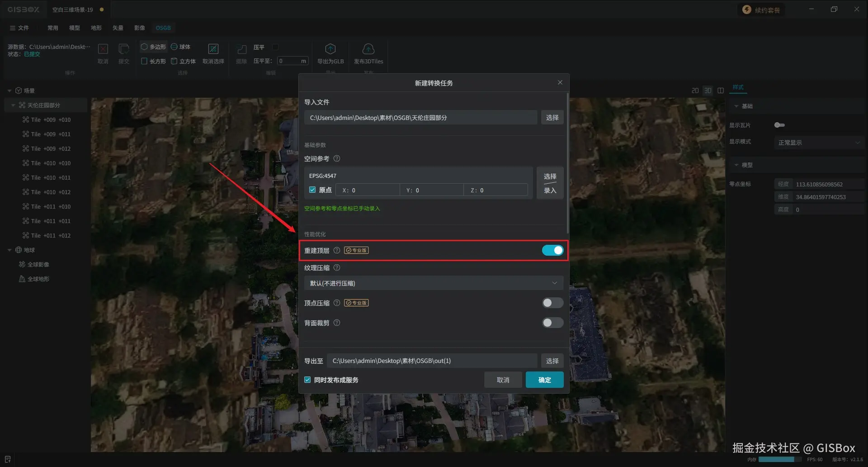Click the 全球地形 terrain layer icon
Viewport: 868px width, 467px height.
tap(22, 279)
